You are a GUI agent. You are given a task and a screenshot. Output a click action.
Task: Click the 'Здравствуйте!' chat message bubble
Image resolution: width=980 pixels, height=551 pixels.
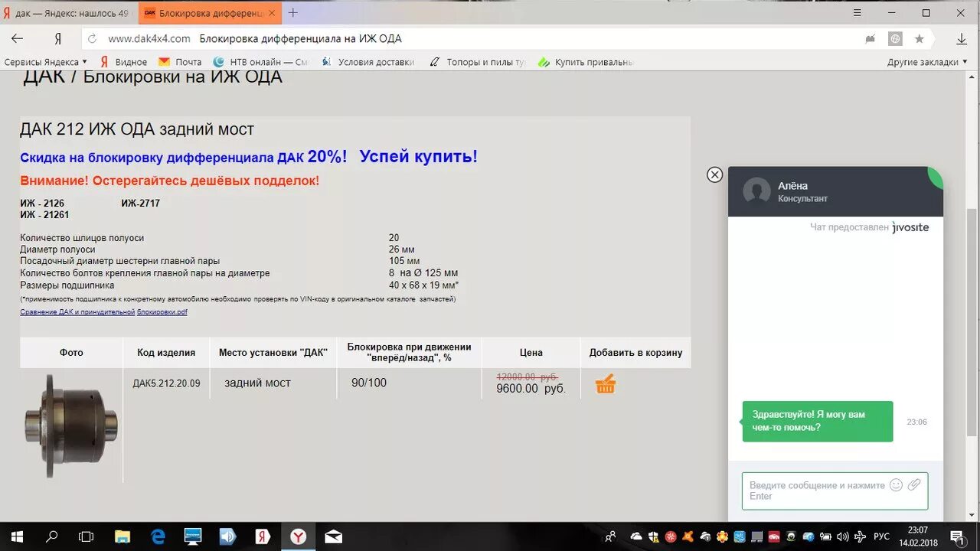coord(817,421)
